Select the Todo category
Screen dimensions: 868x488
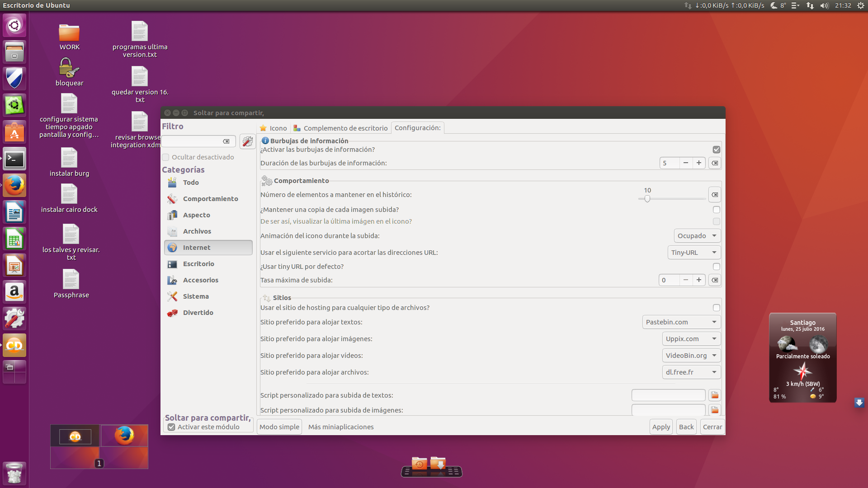(x=208, y=183)
